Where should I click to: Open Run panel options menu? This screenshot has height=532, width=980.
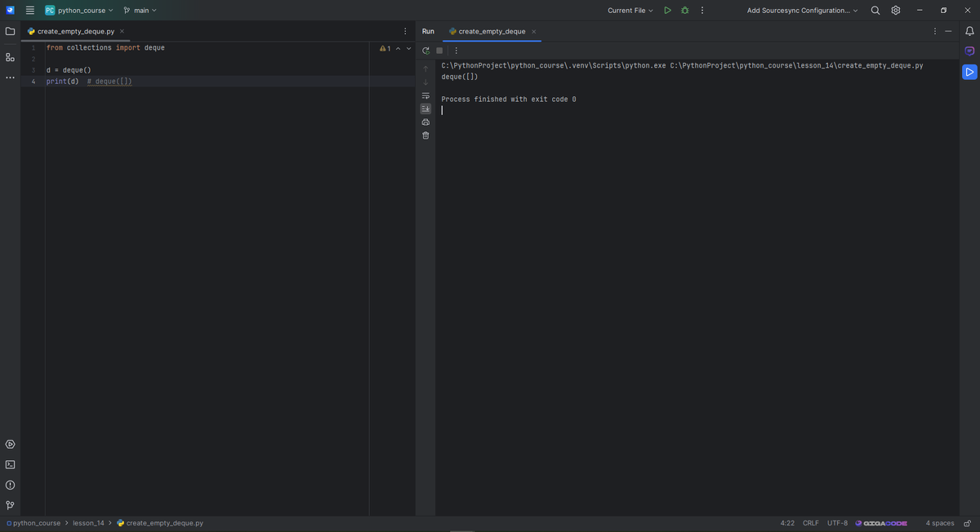coord(934,31)
